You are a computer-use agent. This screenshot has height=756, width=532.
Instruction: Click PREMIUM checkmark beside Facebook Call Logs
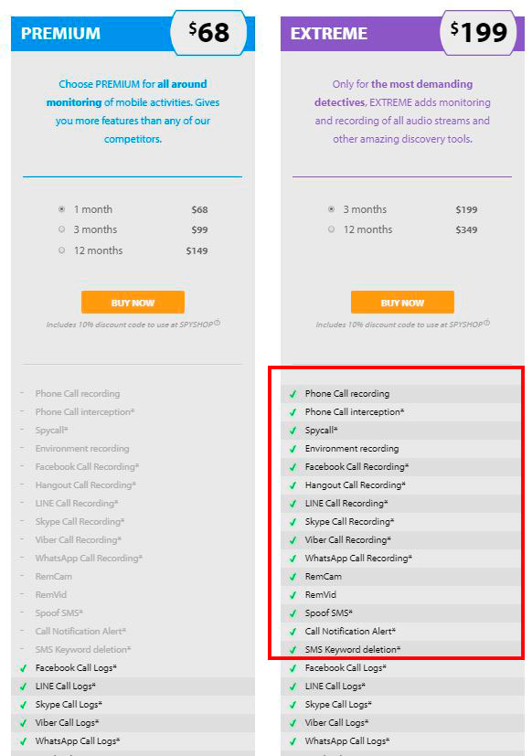click(23, 668)
